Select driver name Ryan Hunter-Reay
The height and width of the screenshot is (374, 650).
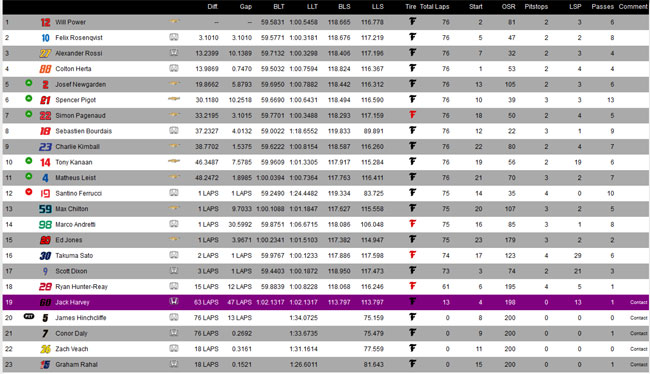[x=81, y=287]
